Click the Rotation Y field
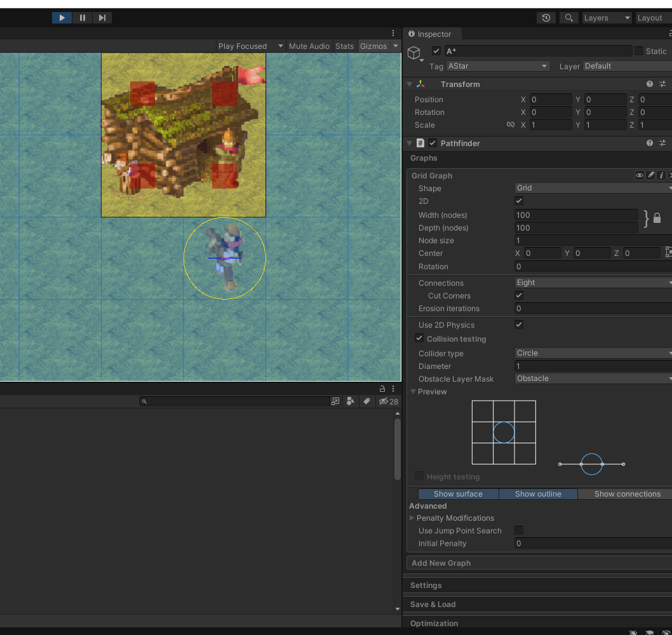The width and height of the screenshot is (672, 635). click(605, 112)
